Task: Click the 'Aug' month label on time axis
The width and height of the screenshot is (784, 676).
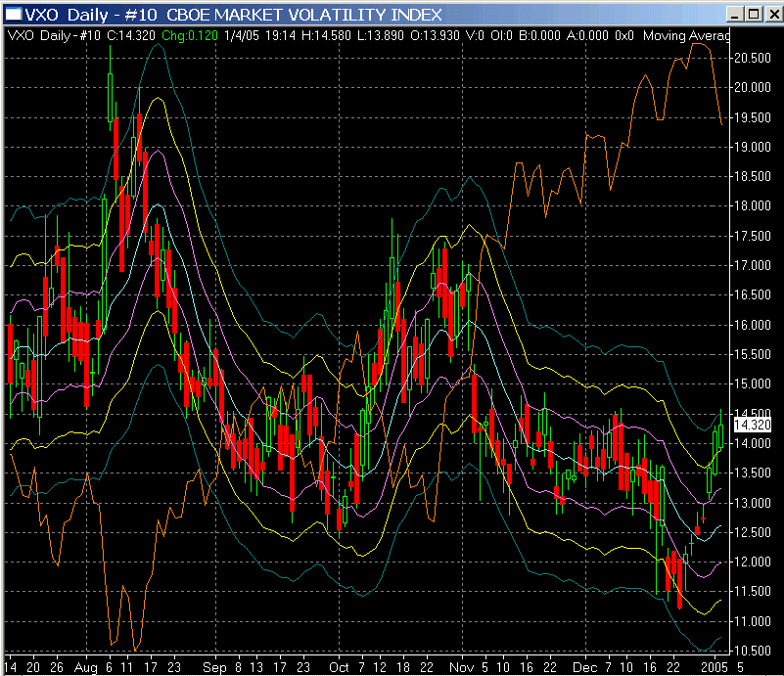Action: pyautogui.click(x=85, y=667)
